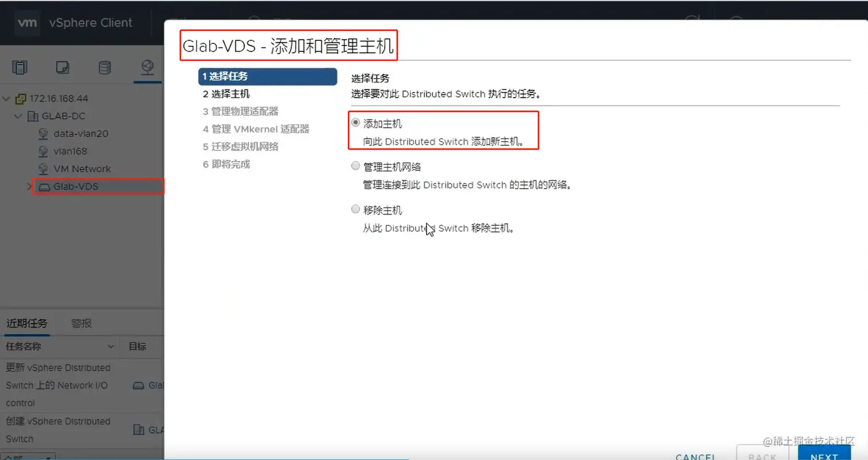Click the datacenter icon in the Create Distributed Switch row
Viewport: 868px width, 460px height.
(x=138, y=430)
